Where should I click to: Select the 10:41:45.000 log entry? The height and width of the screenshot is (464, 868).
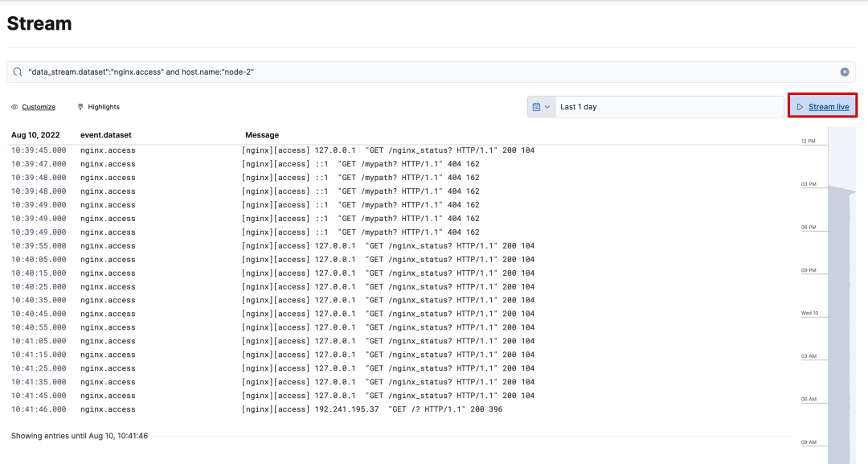click(x=400, y=396)
